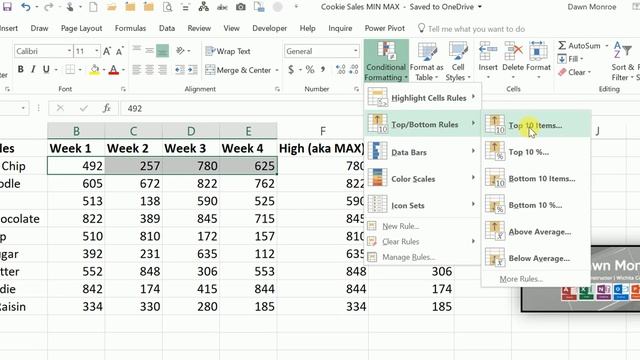Toggle Underline formatting
The image size is (640, 360).
point(46,69)
